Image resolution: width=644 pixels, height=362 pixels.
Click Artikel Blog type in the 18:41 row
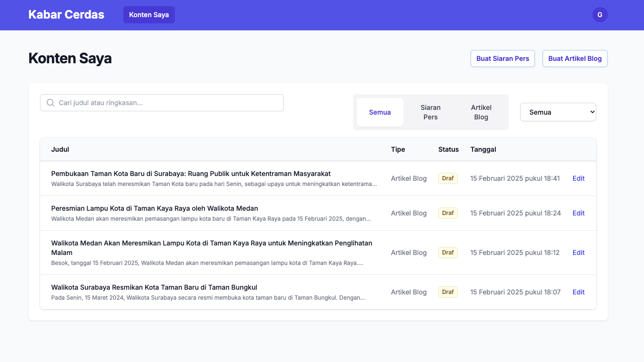pyautogui.click(x=409, y=178)
